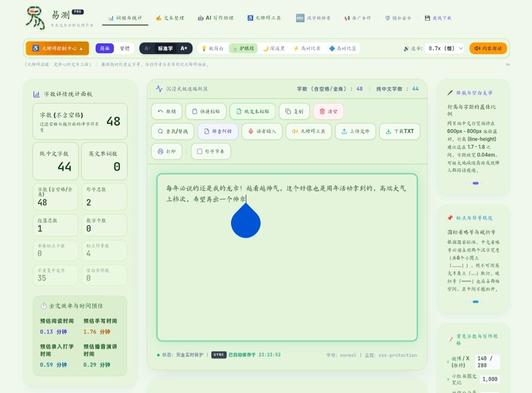The height and width of the screenshot is (393, 532).
Task: Click the 排版与空白美学 card pager dot
Action: click(476, 183)
